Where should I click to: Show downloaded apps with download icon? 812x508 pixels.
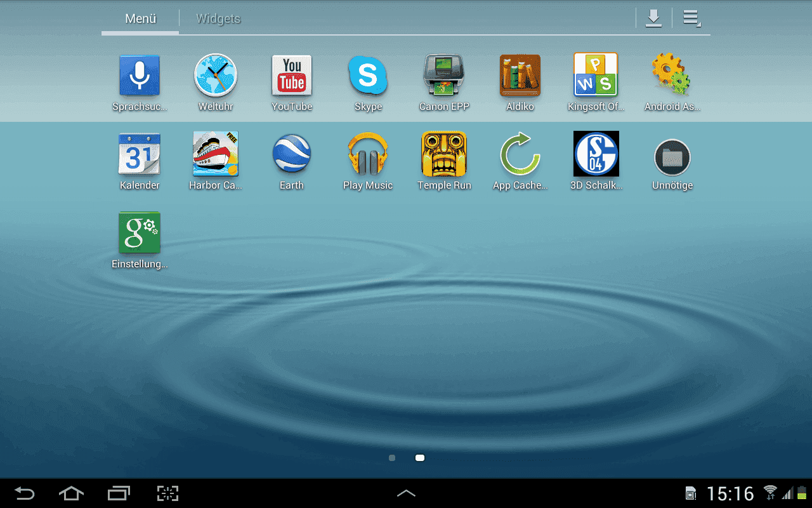pos(653,18)
